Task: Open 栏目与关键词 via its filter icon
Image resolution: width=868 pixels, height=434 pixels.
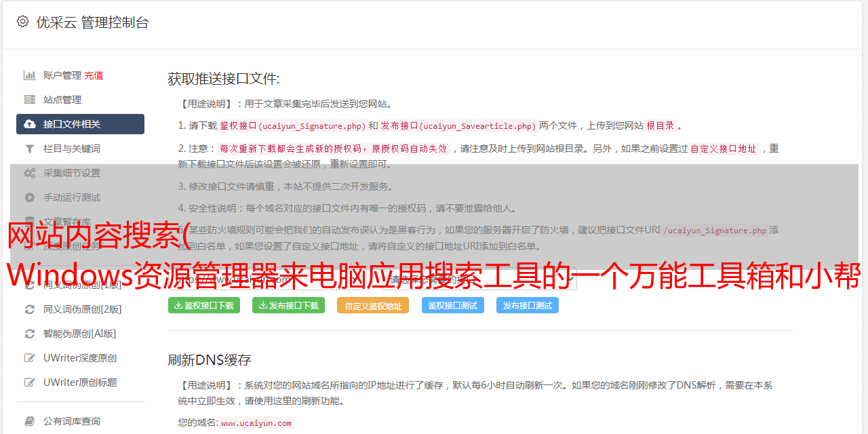Action: [x=30, y=149]
